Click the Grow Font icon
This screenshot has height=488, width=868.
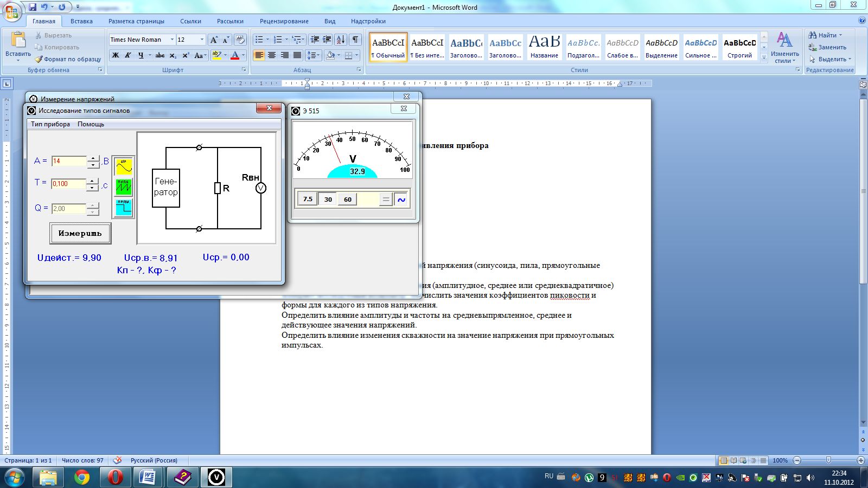(x=214, y=40)
